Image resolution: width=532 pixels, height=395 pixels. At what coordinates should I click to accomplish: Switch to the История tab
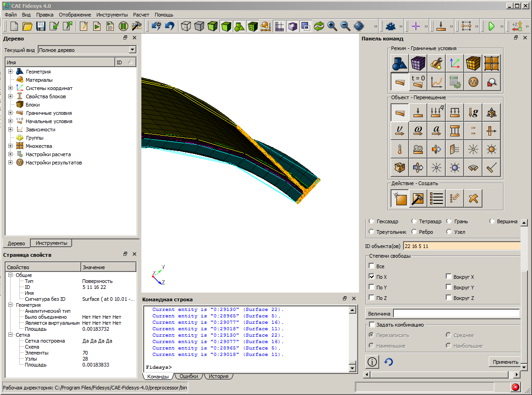[x=218, y=376]
